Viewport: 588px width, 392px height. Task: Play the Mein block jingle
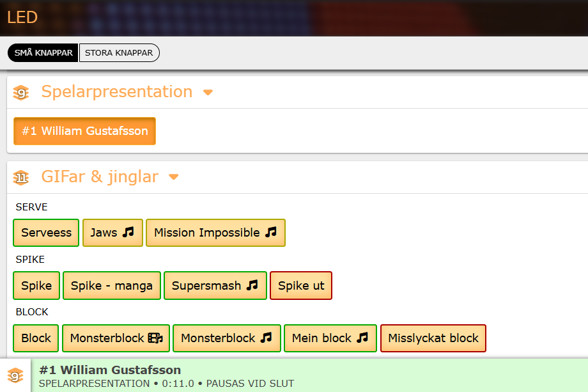click(x=330, y=338)
